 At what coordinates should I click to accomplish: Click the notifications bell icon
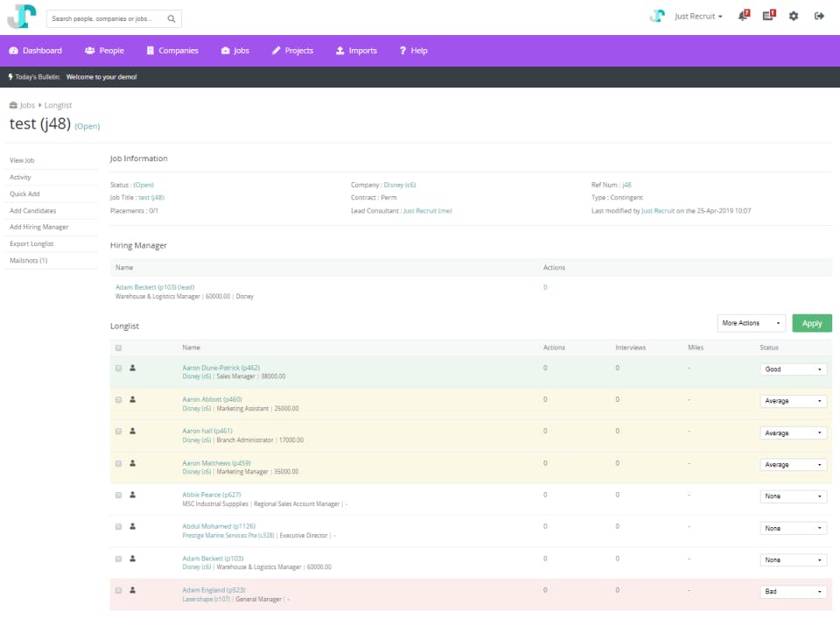click(x=744, y=16)
